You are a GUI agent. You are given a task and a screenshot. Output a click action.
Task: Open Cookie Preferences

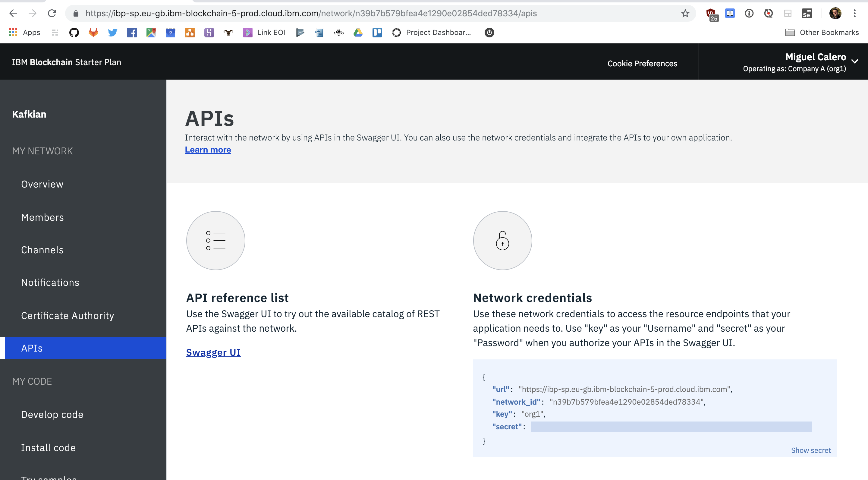coord(642,63)
